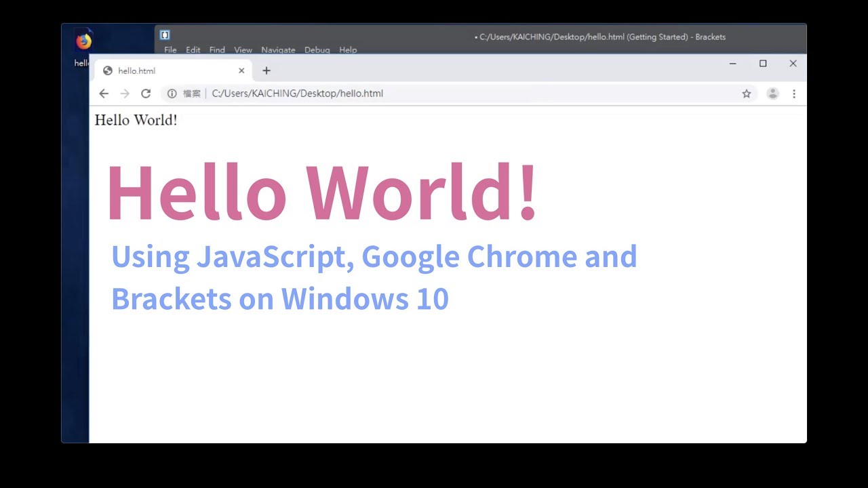Screen dimensions: 868x488
Task: Close the Chrome window
Action: click(793, 64)
